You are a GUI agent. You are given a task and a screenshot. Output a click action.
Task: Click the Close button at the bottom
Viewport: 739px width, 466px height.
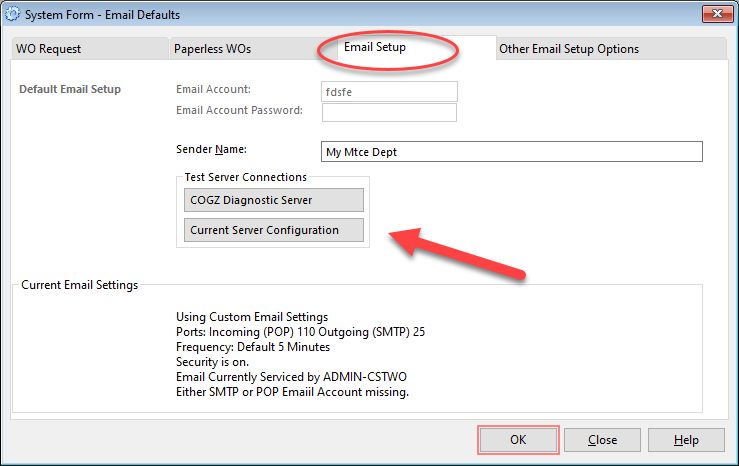602,440
